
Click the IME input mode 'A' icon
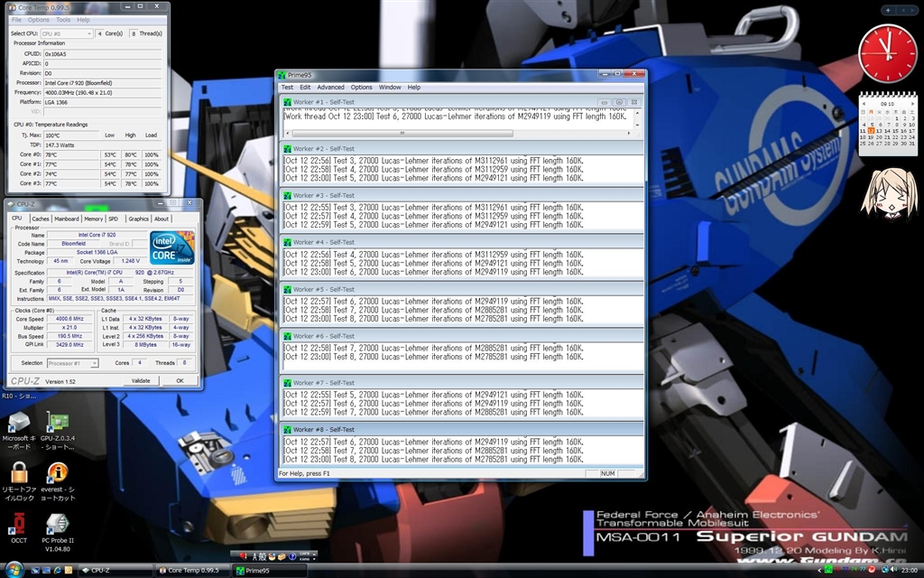pos(254,556)
